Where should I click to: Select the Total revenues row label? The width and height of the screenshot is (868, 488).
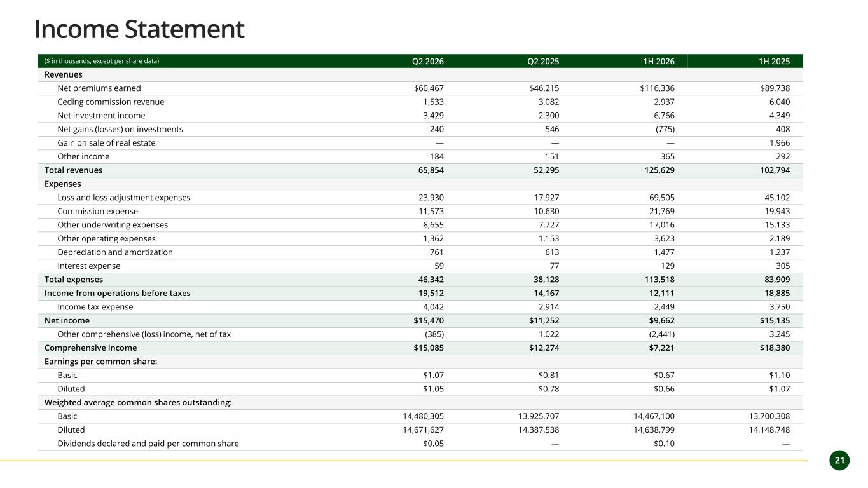click(x=73, y=170)
